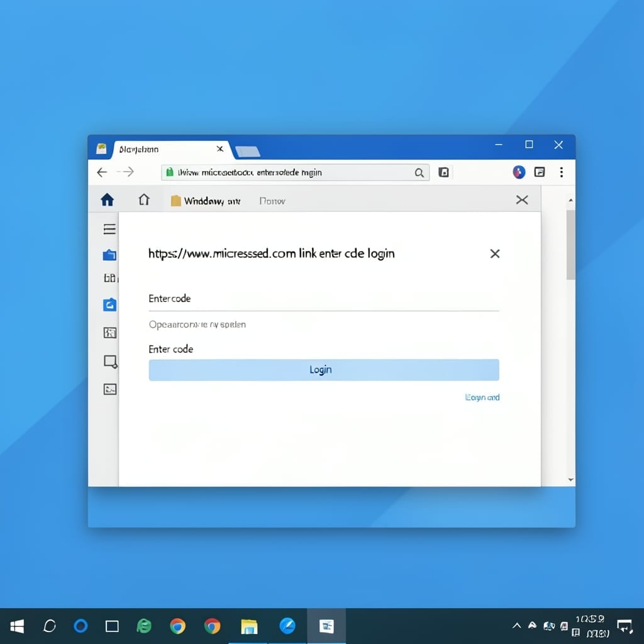Image resolution: width=644 pixels, height=644 pixels.
Task: Close the active browser tab
Action: pos(220,148)
